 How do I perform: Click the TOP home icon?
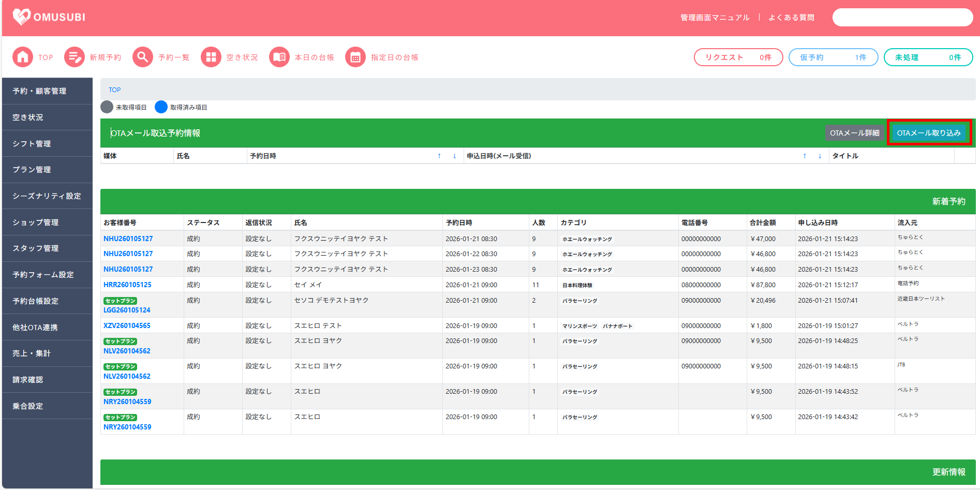[x=23, y=57]
